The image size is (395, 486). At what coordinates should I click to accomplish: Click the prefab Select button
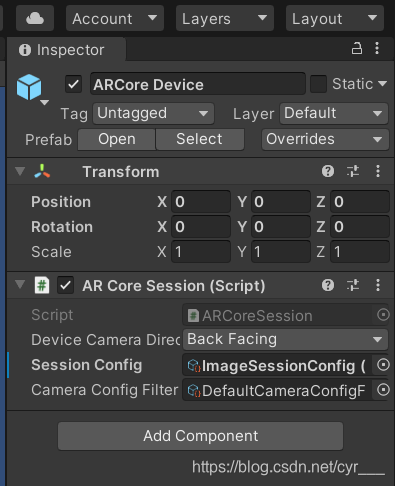pyautogui.click(x=200, y=139)
